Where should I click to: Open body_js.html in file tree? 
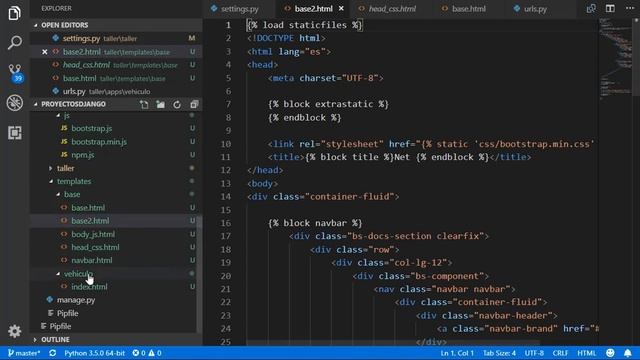[x=93, y=234]
